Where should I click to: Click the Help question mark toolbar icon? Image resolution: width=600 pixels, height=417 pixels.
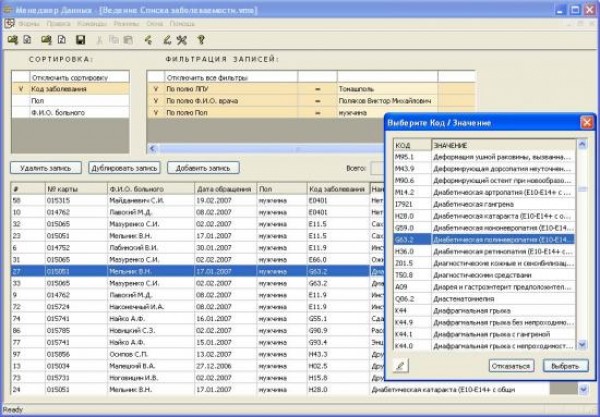201,40
